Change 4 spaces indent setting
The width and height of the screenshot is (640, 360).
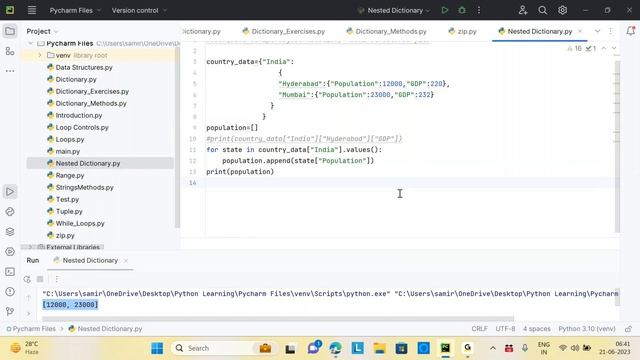(537, 329)
